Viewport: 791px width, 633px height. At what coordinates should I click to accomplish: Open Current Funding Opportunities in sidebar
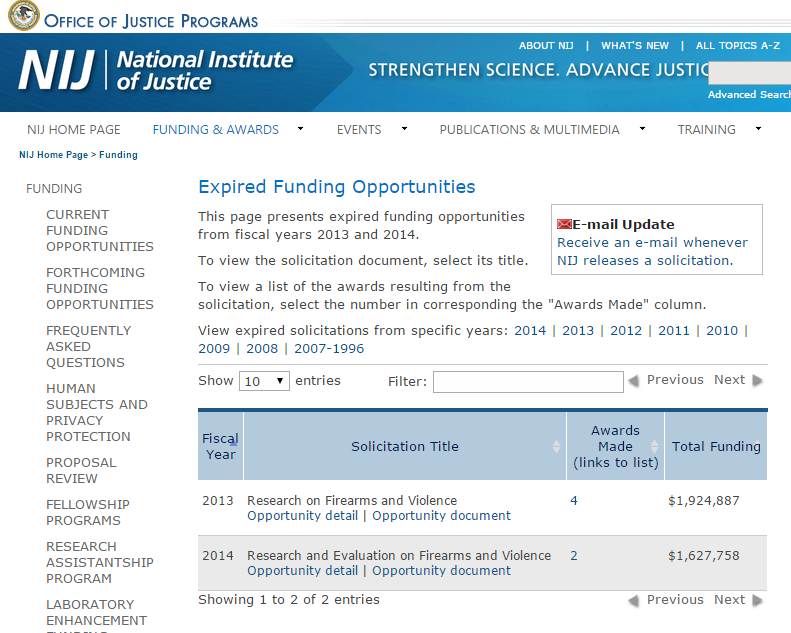pos(99,230)
